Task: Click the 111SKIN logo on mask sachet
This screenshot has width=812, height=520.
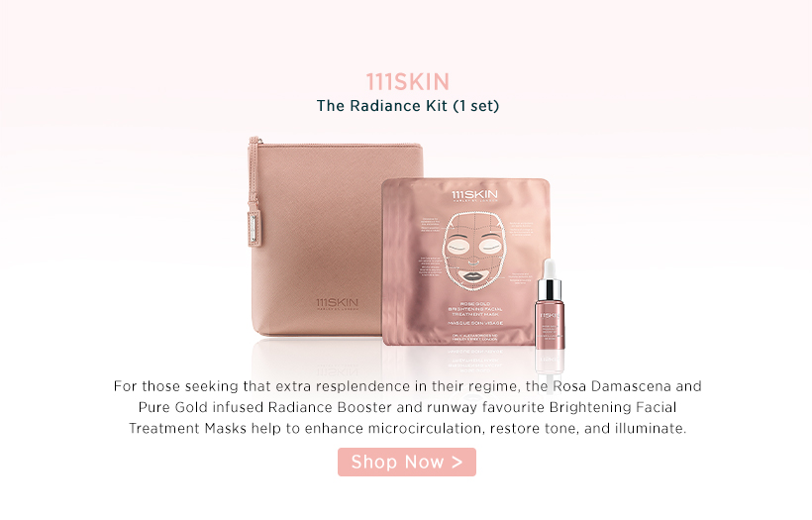Action: point(474,196)
